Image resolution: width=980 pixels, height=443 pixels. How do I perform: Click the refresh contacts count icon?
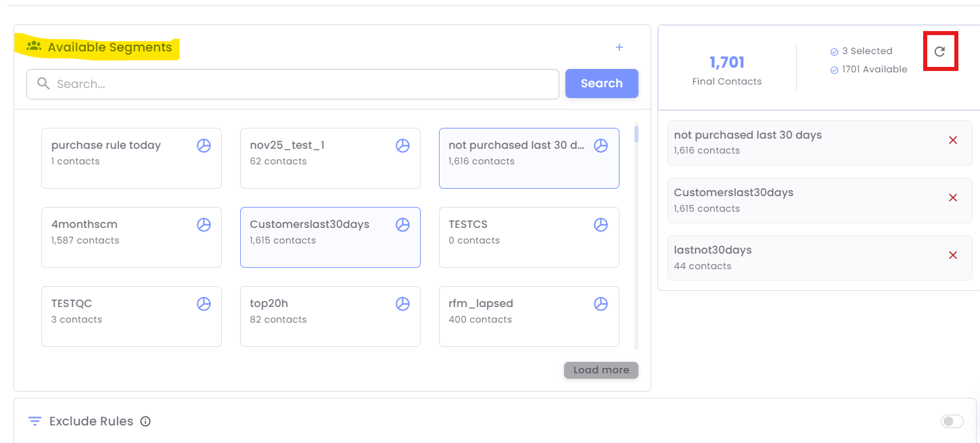point(939,51)
